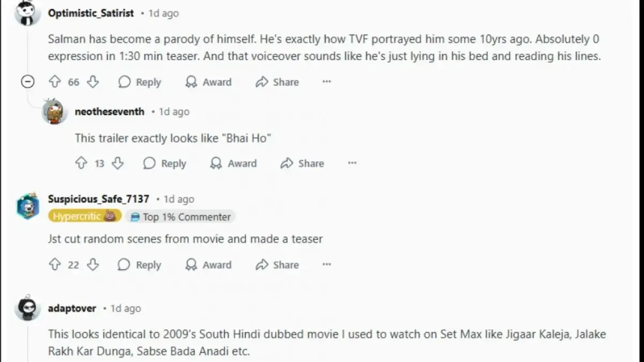
Task: Open more options on Optimistic_Satirist's comment
Action: (326, 82)
